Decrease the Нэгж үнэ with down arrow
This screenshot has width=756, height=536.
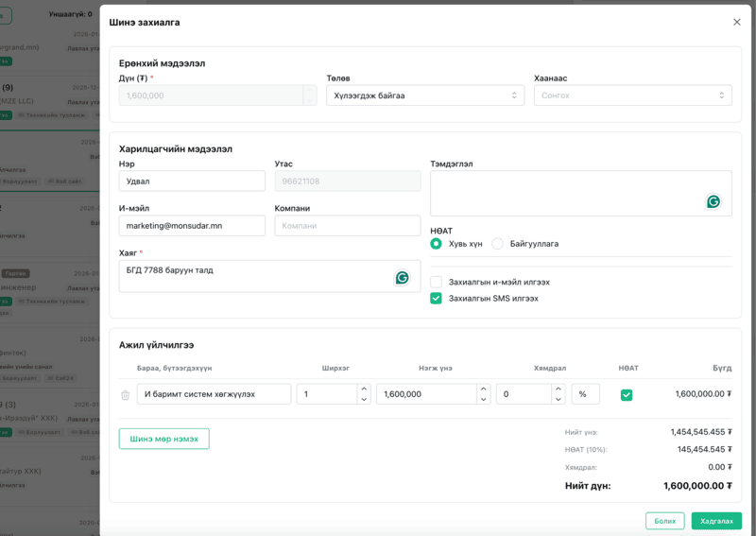tap(484, 400)
